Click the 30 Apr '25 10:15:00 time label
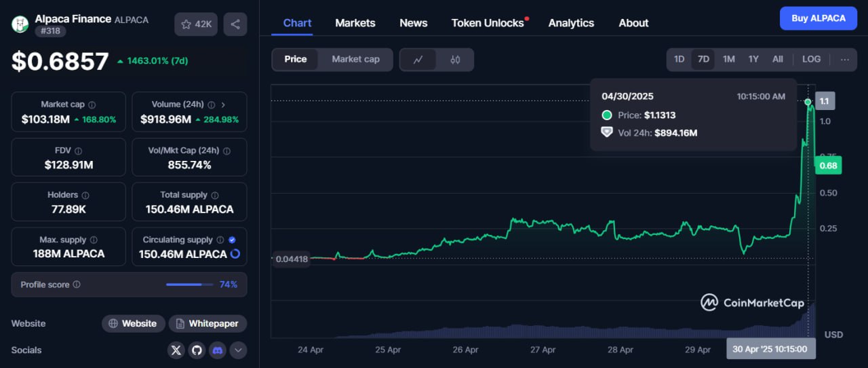This screenshot has width=868, height=368. (771, 349)
